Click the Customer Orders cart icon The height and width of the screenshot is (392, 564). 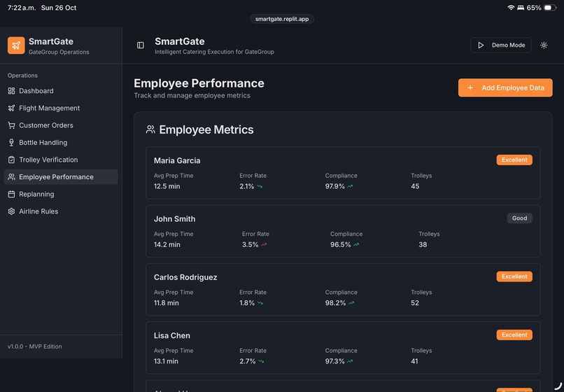pyautogui.click(x=11, y=125)
